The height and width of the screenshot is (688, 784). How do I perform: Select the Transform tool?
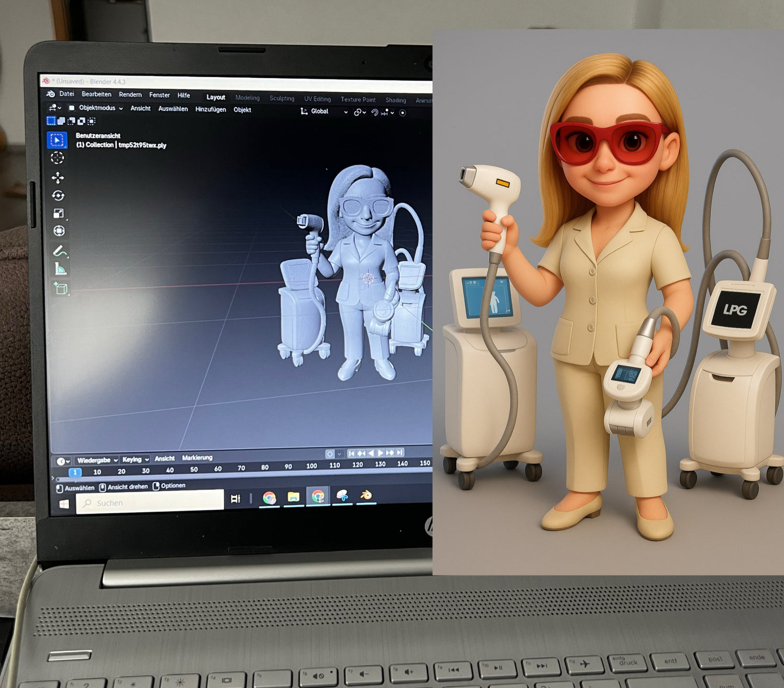59,231
